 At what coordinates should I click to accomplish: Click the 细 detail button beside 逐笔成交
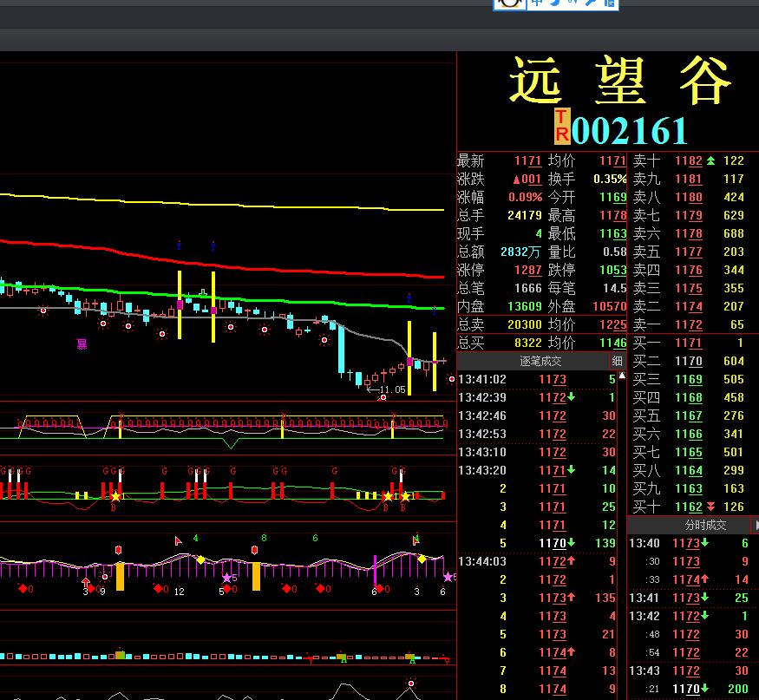617,361
